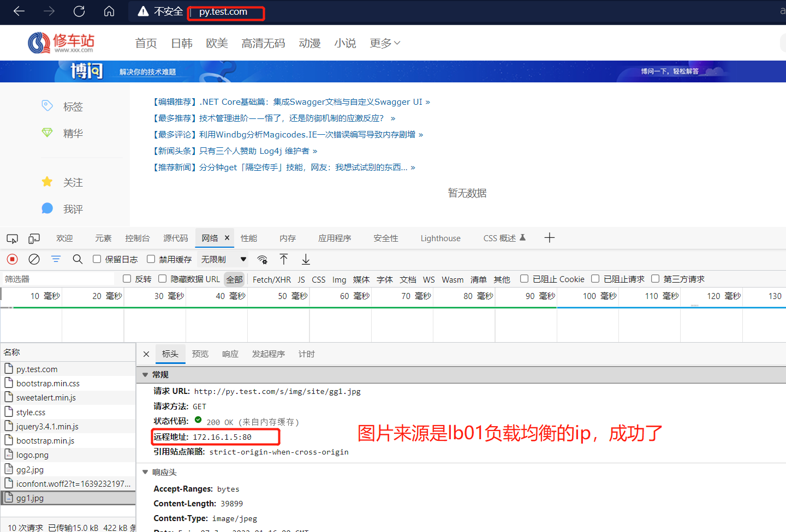Toggle the network filter funnel icon

coord(56,259)
